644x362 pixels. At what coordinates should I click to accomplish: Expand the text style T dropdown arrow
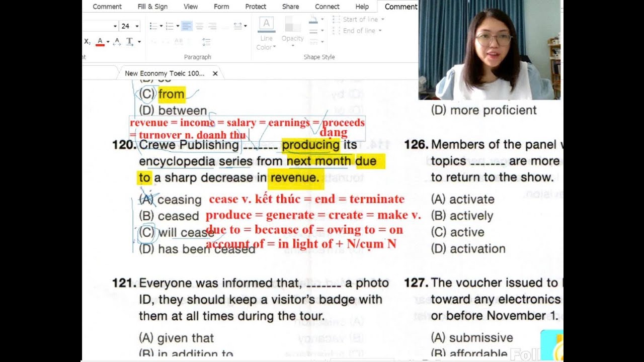(139, 42)
